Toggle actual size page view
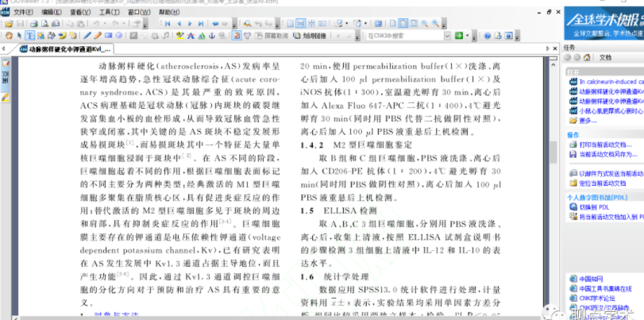 tap(392, 24)
